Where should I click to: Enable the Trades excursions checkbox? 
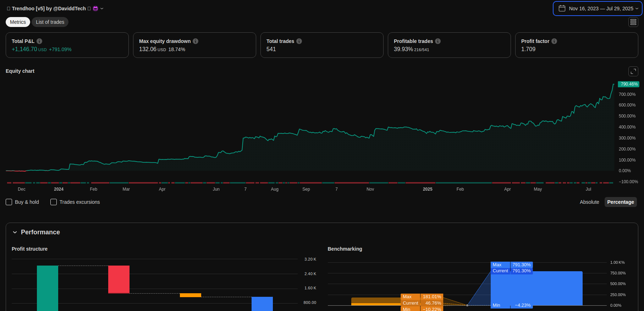tap(54, 202)
